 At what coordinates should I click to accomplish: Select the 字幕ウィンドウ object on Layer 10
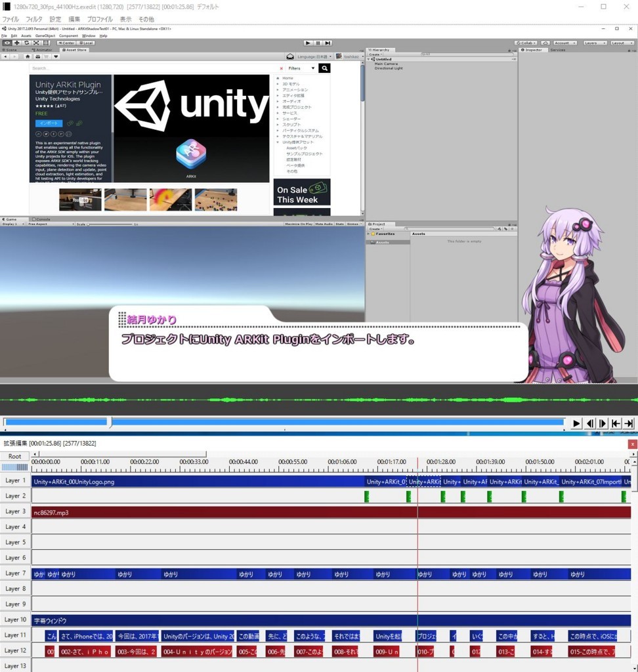pos(331,621)
